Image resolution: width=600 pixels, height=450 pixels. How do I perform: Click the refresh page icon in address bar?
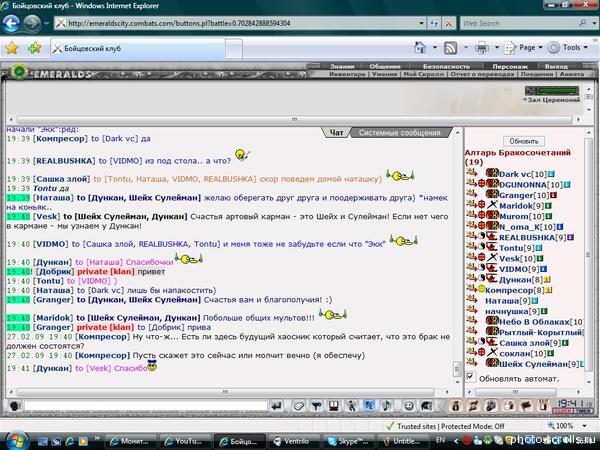coord(434,23)
